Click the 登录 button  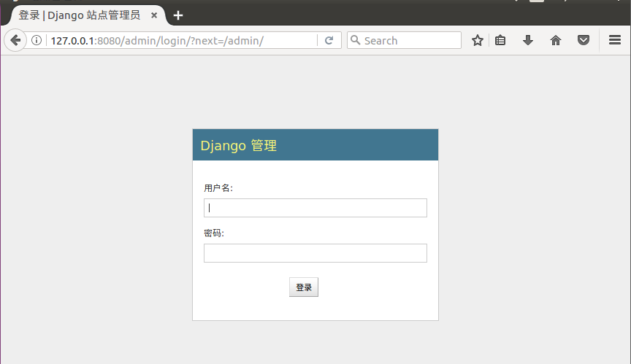tap(303, 287)
